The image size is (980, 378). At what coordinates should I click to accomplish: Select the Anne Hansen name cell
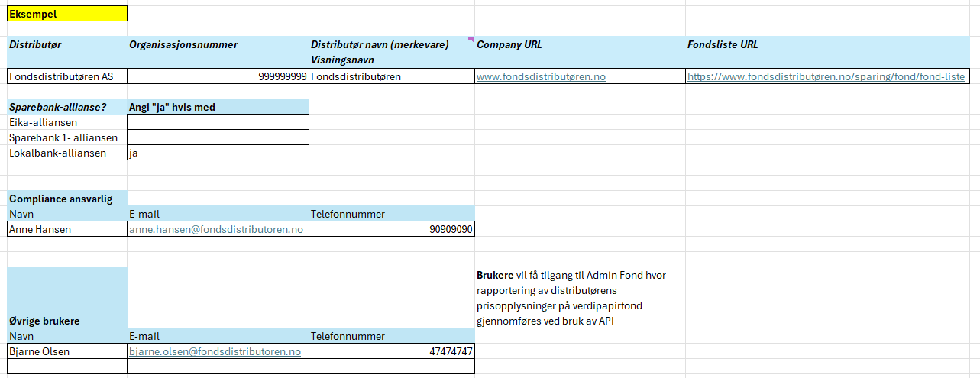(67, 229)
